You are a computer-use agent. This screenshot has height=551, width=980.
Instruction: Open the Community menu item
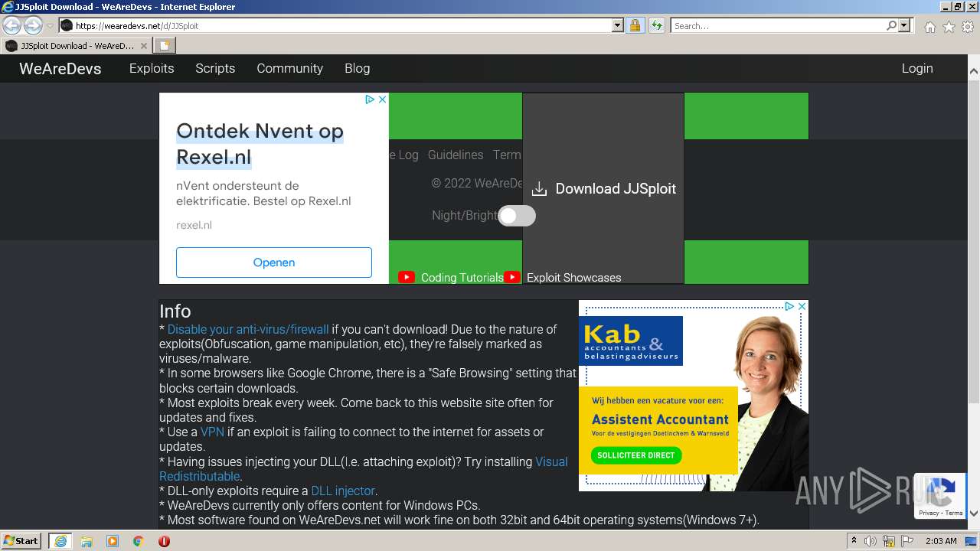point(289,68)
